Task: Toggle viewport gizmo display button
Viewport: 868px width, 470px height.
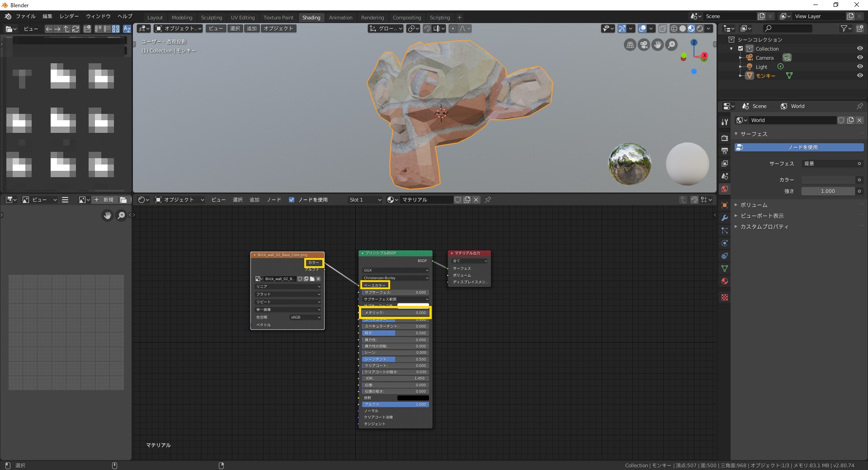Action: coord(622,28)
